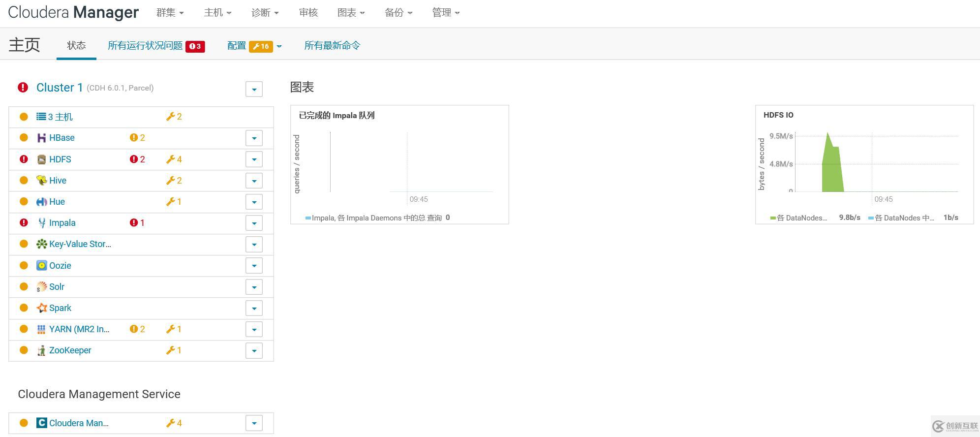Screen dimensions: 980x437
Task: Open the 管理 menu
Action: click(x=446, y=13)
